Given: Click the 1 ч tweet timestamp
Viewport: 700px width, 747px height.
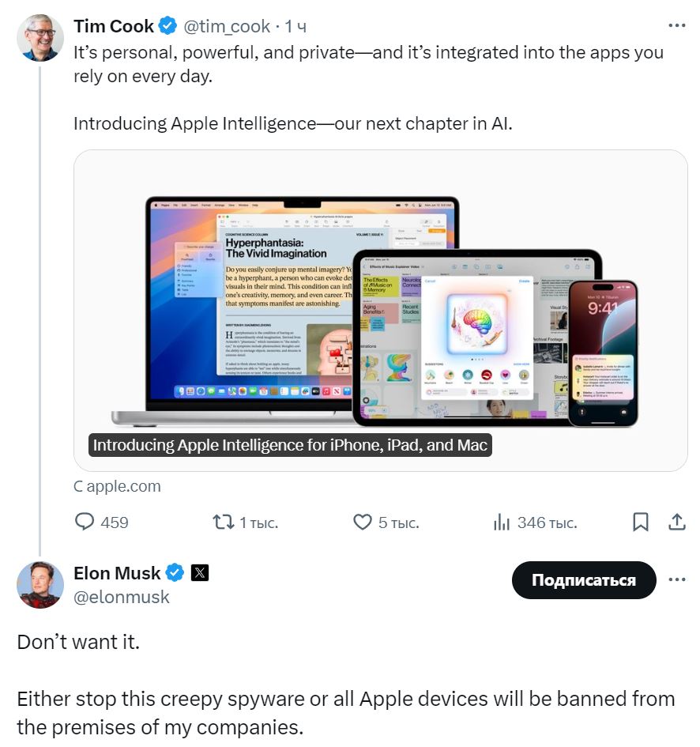Looking at the screenshot, I should [296, 26].
